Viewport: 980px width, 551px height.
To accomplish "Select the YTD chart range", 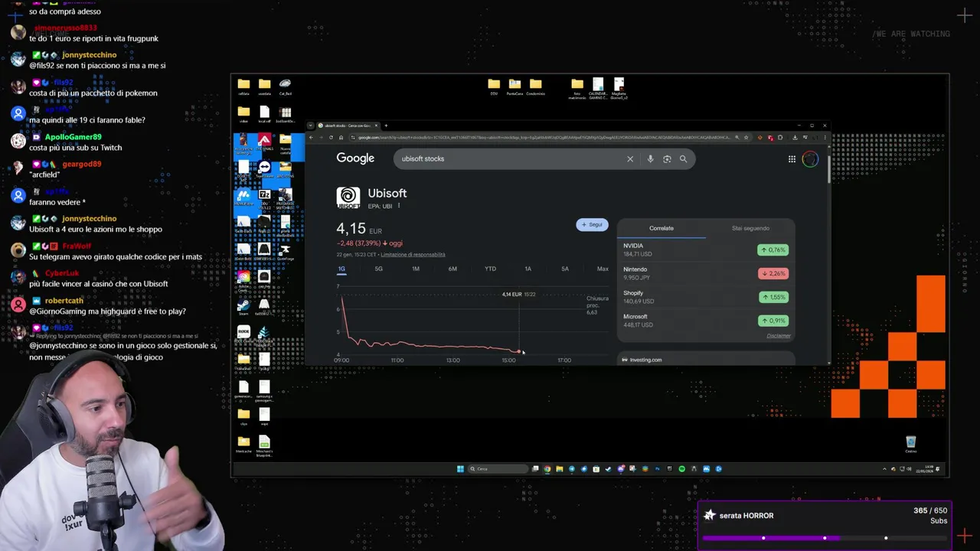I will click(x=490, y=269).
